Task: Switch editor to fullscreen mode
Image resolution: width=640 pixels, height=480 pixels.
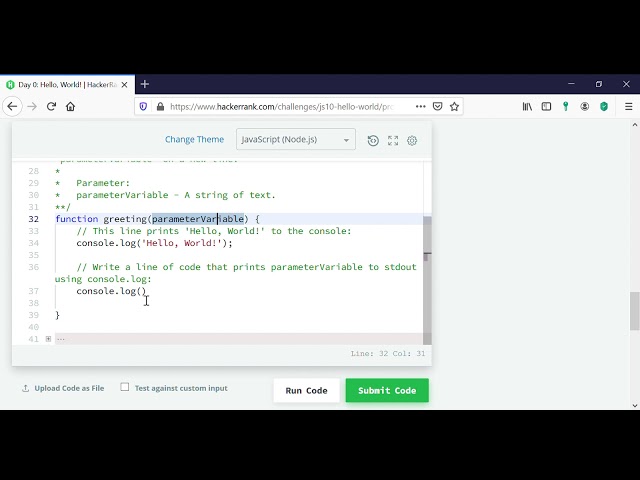Action: click(x=393, y=140)
